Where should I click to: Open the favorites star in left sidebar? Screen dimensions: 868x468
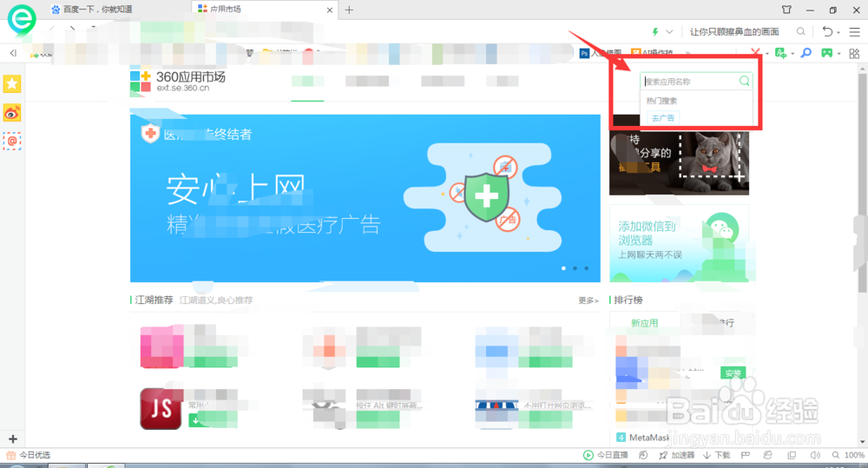coord(11,83)
